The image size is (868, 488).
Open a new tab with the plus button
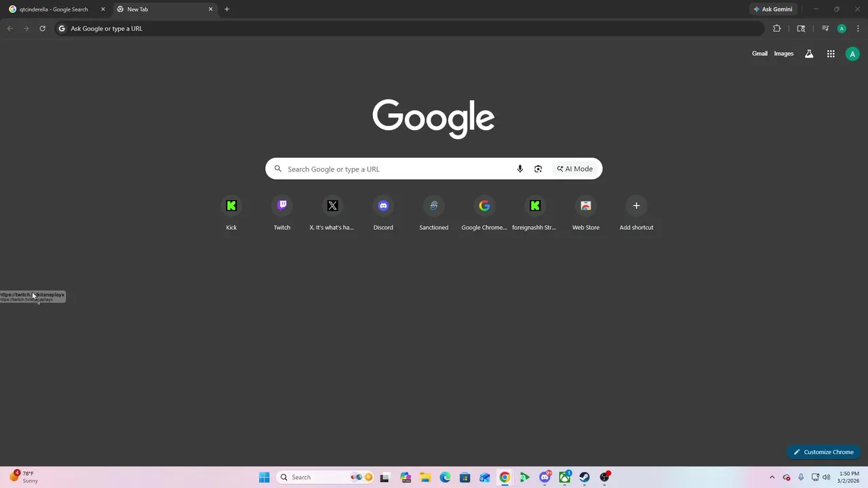226,9
